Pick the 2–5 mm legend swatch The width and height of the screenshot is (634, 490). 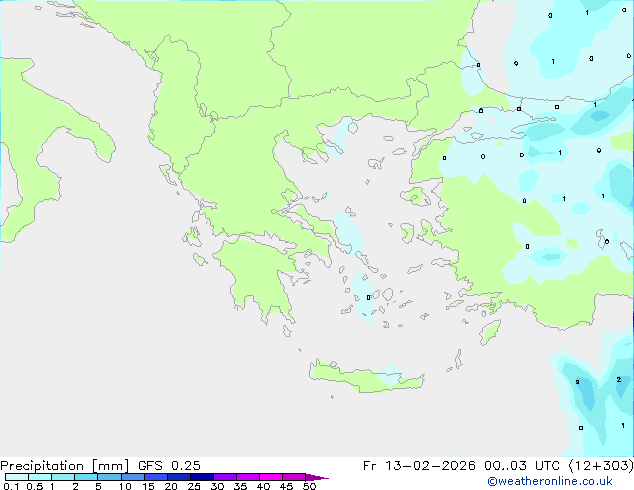[x=86, y=477]
